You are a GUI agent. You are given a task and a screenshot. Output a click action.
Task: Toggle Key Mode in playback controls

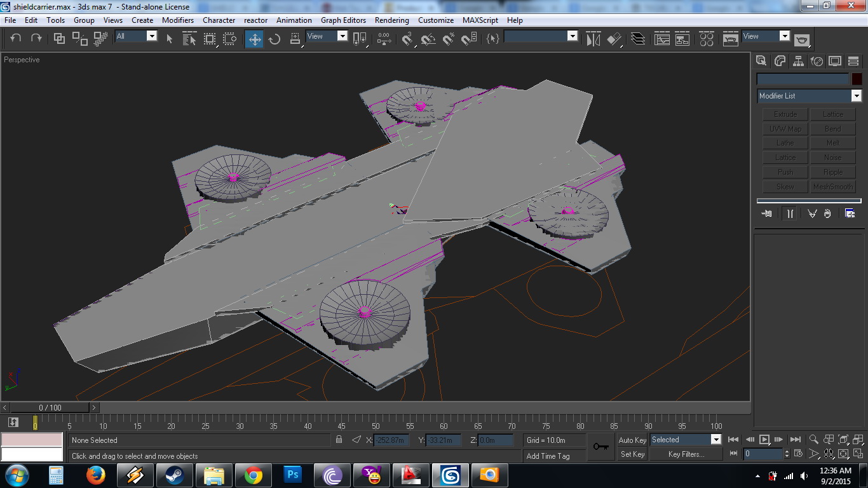click(733, 454)
